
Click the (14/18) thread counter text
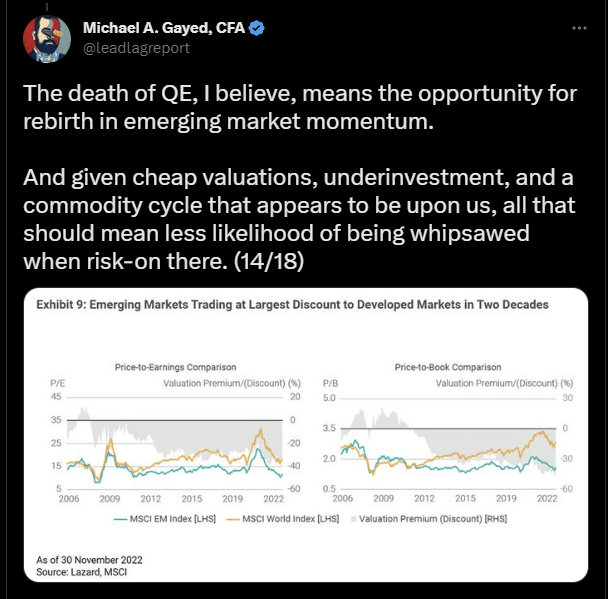(269, 261)
